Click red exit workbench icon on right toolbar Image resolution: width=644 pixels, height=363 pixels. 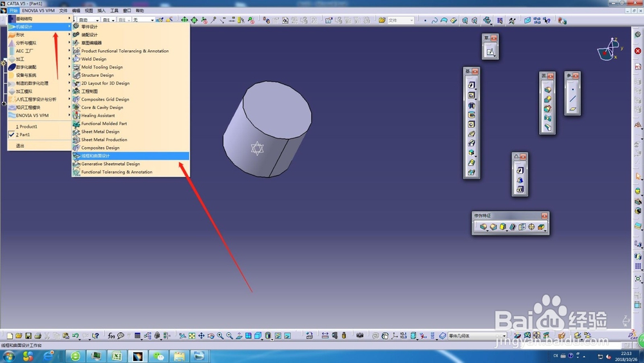tap(638, 51)
